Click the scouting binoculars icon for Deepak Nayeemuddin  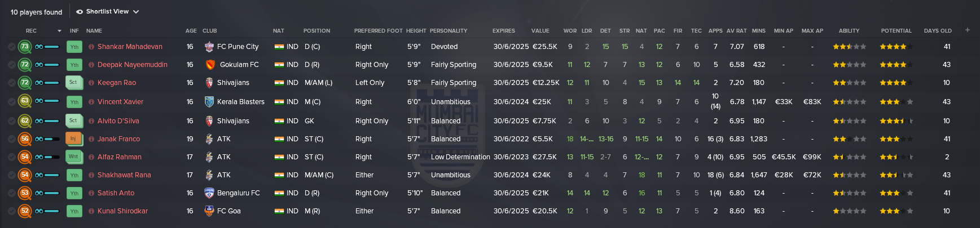[x=39, y=65]
